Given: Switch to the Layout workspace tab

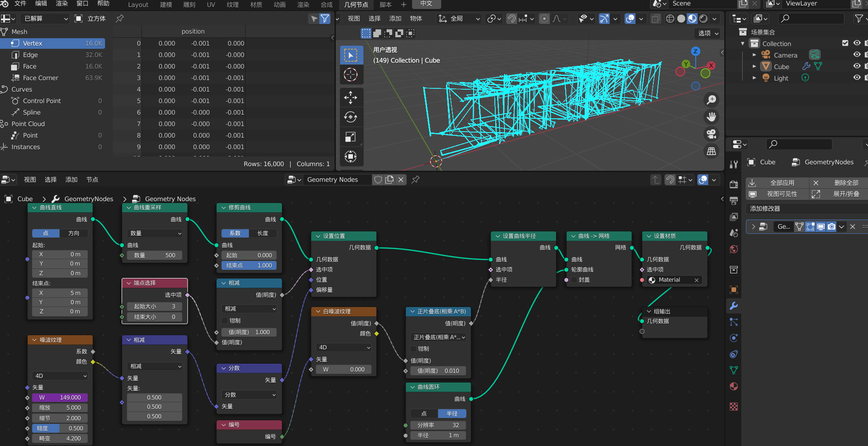Looking at the screenshot, I should [138, 5].
